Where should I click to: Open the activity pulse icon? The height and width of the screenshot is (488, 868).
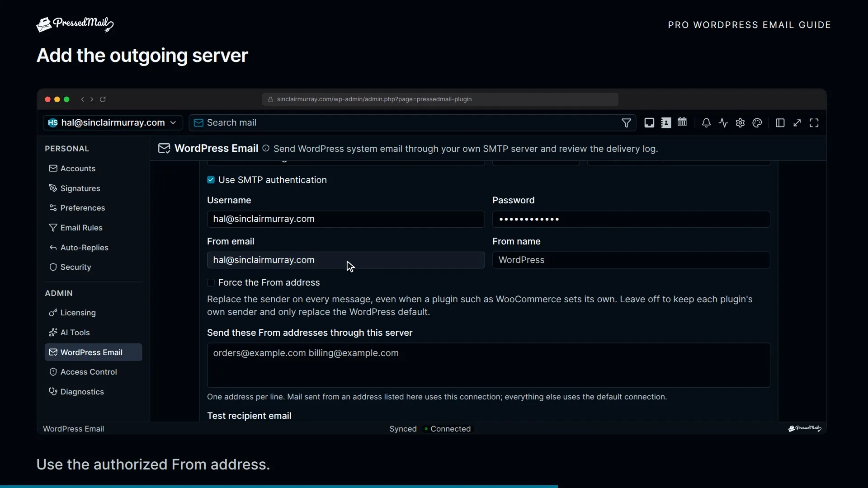point(723,123)
